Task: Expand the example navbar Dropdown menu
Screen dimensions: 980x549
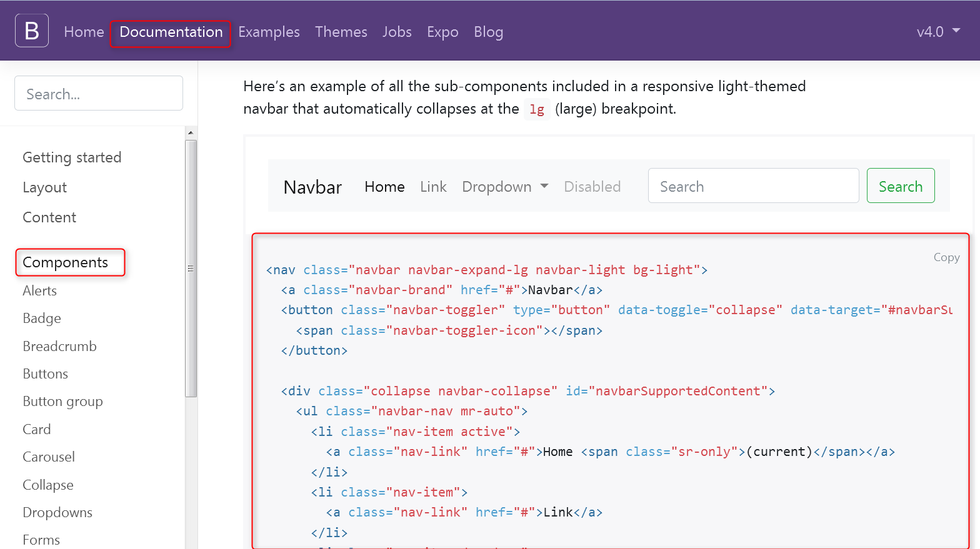Action: pyautogui.click(x=505, y=187)
